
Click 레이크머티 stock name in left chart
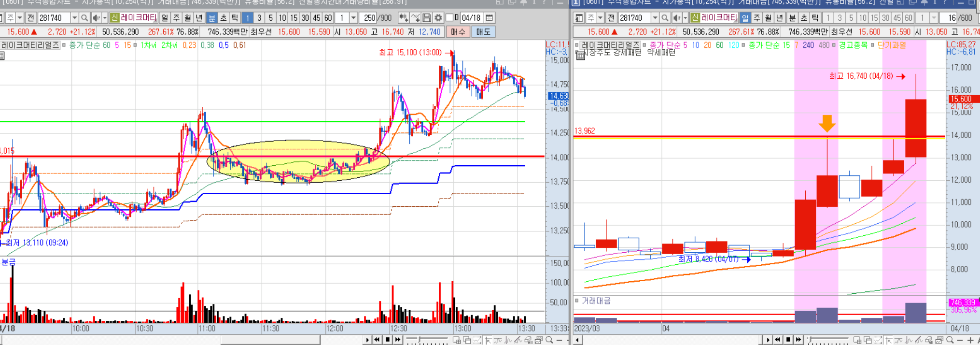click(139, 18)
